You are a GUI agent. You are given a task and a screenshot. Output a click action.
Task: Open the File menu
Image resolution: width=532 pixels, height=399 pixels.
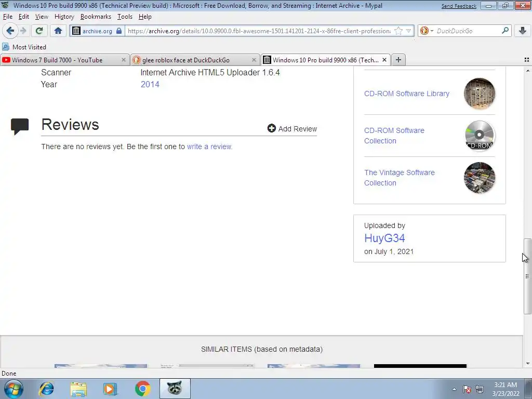tap(7, 17)
